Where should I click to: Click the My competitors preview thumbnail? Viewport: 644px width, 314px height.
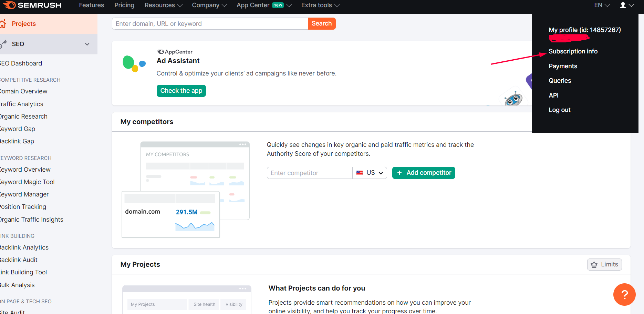186,190
